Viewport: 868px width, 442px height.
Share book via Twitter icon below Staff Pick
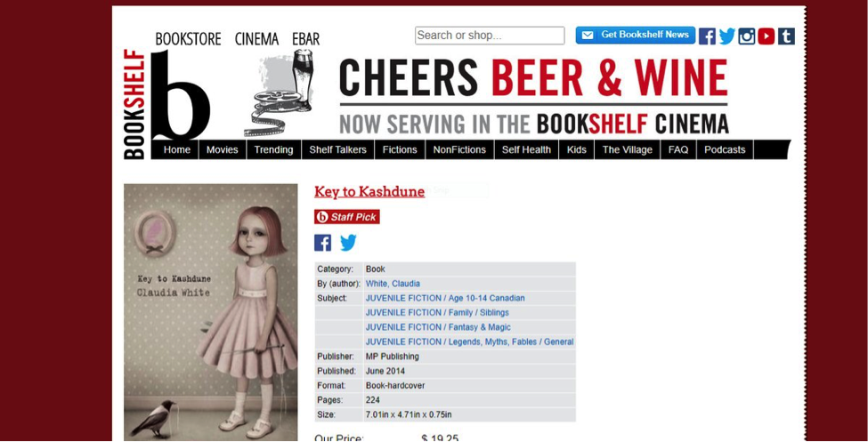348,243
